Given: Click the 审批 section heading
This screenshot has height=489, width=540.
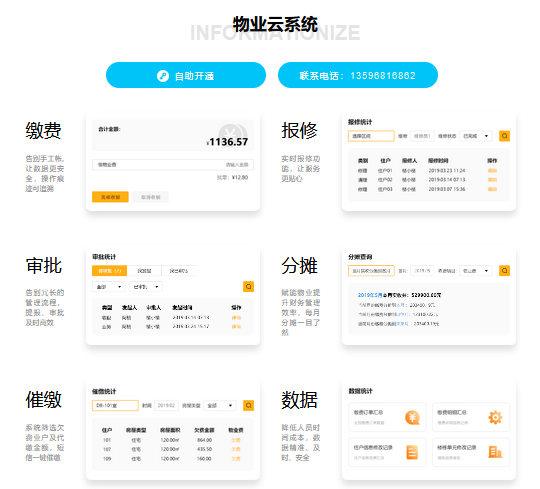Looking at the screenshot, I should (43, 266).
